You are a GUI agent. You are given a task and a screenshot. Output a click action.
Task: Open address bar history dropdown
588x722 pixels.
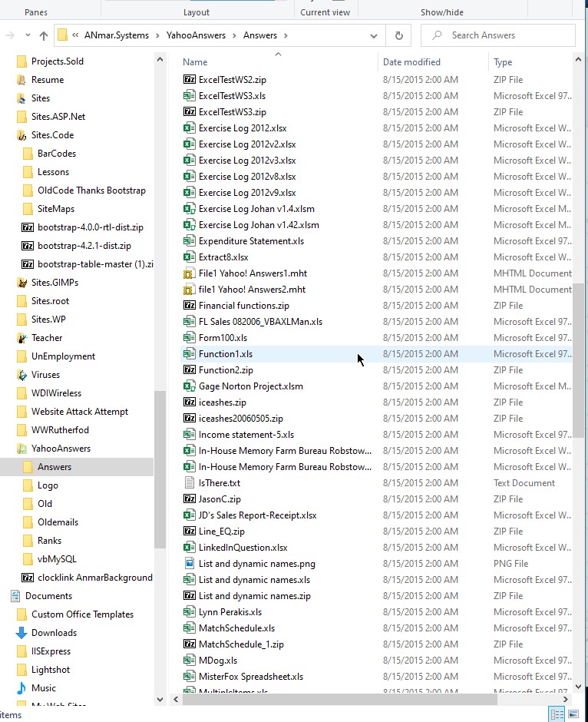(374, 35)
